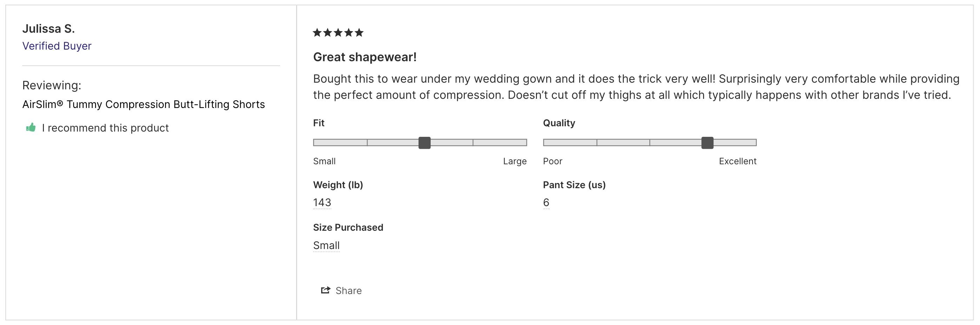Click the Large end of Fit scale
The height and width of the screenshot is (325, 980).
tap(515, 161)
